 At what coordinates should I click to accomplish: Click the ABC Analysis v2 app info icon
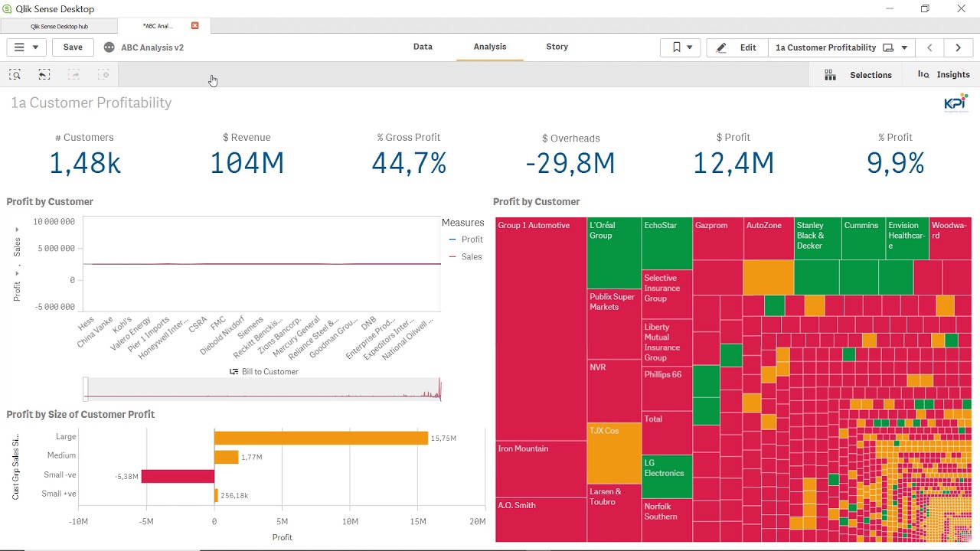click(x=109, y=47)
